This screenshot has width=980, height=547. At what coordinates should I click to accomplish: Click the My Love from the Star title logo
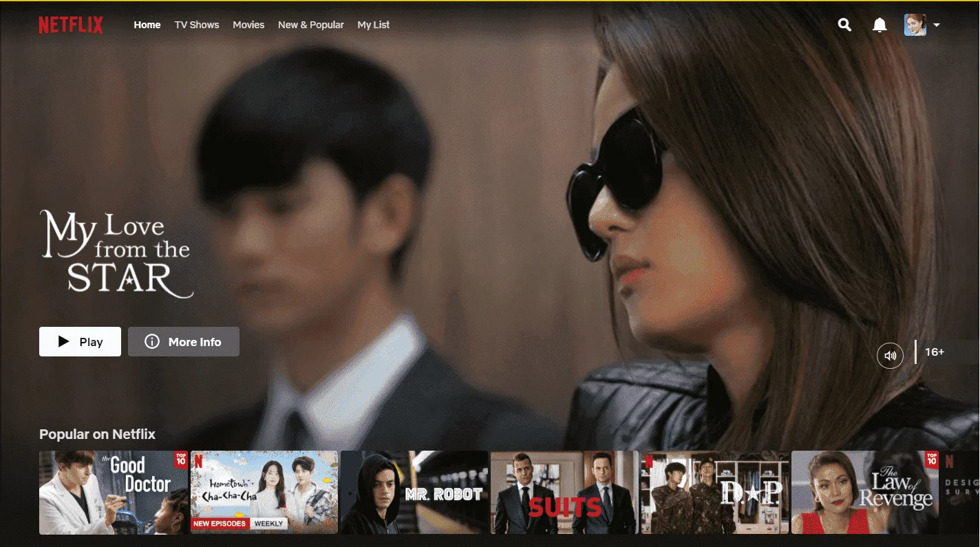116,254
